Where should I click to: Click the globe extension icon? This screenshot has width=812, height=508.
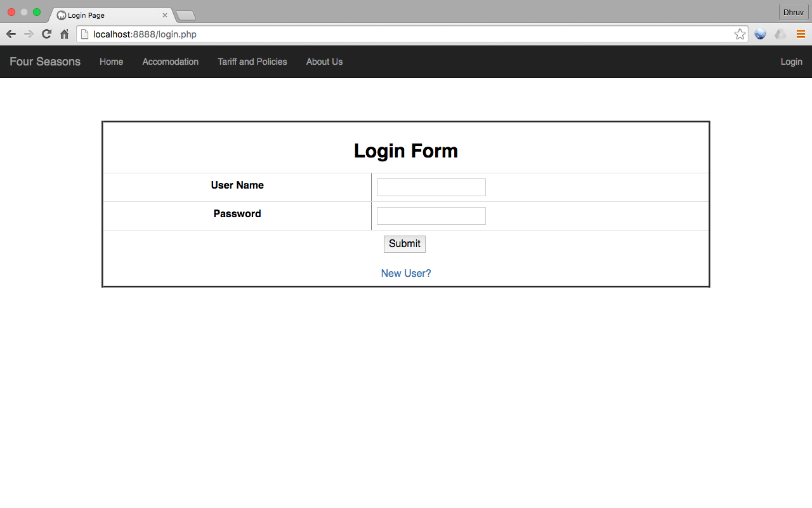760,34
